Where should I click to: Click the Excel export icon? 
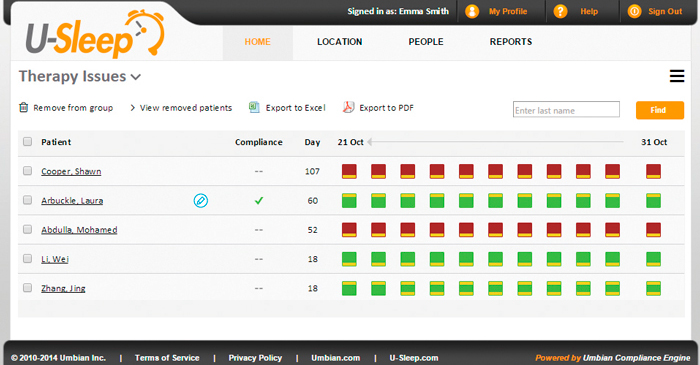click(254, 107)
